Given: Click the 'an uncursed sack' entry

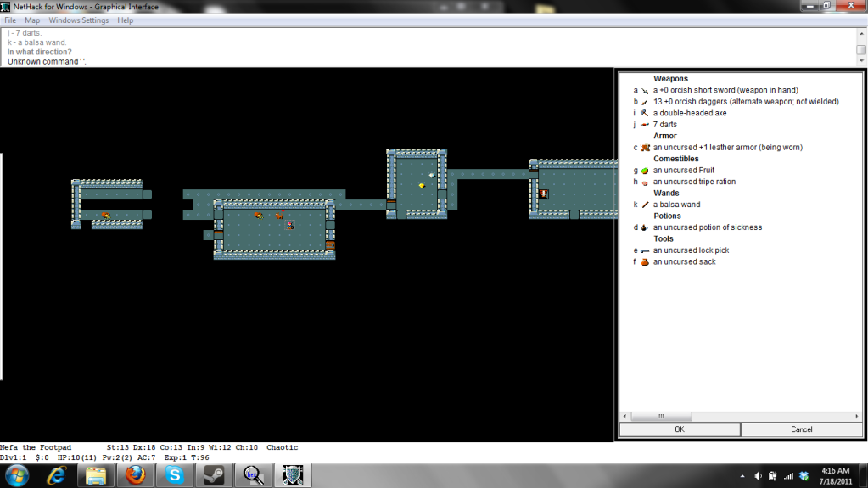Looking at the screenshot, I should click(x=684, y=262).
